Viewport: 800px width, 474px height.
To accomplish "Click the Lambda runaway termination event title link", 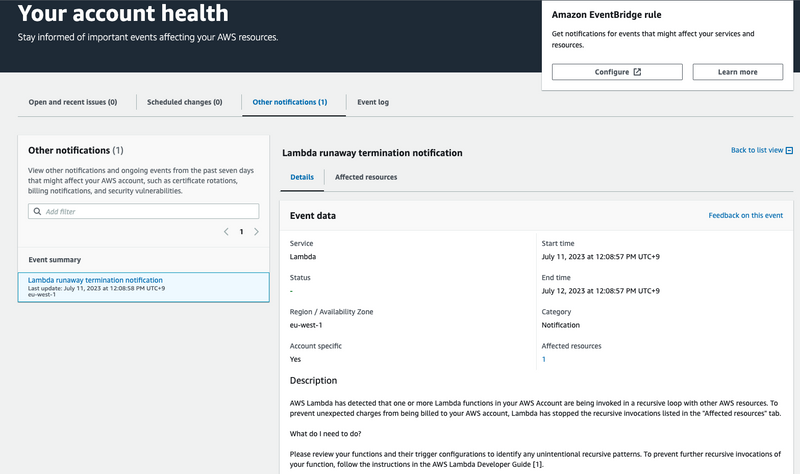I will pyautogui.click(x=95, y=280).
